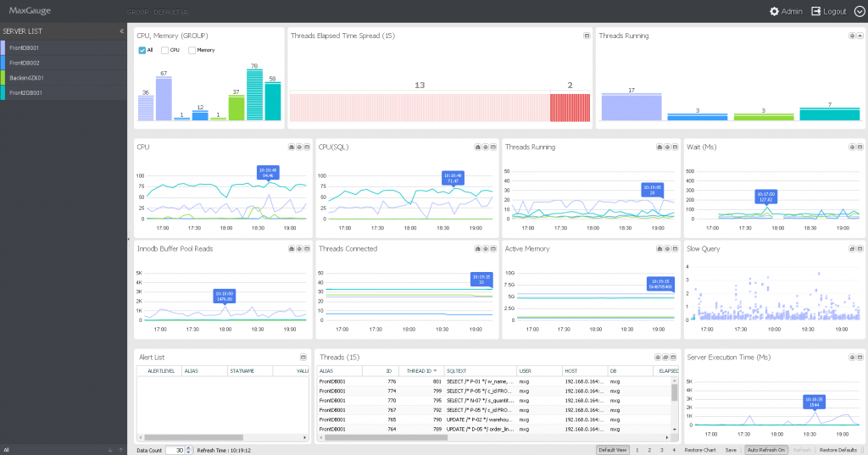This screenshot has width=868, height=455.
Task: Maximize the Slow Query scatter panel
Action: coord(860,249)
